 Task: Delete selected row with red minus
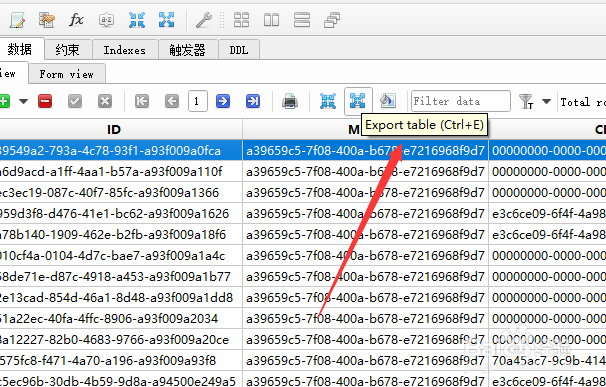pyautogui.click(x=45, y=102)
